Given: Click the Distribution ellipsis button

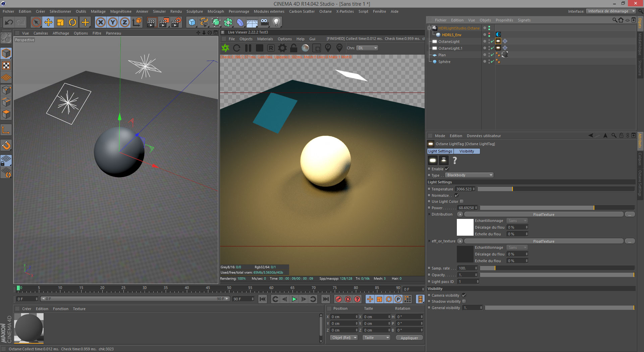Looking at the screenshot, I should pyautogui.click(x=630, y=214).
